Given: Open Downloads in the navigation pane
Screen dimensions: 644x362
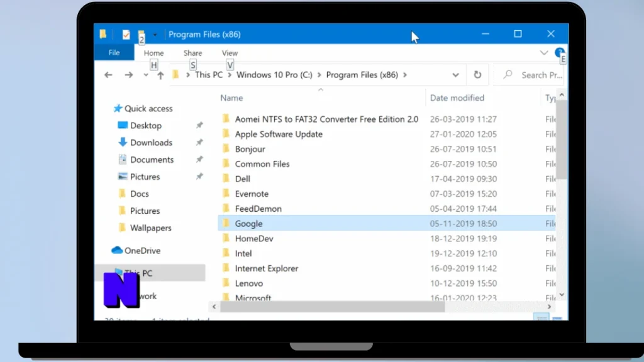Looking at the screenshot, I should 151,143.
